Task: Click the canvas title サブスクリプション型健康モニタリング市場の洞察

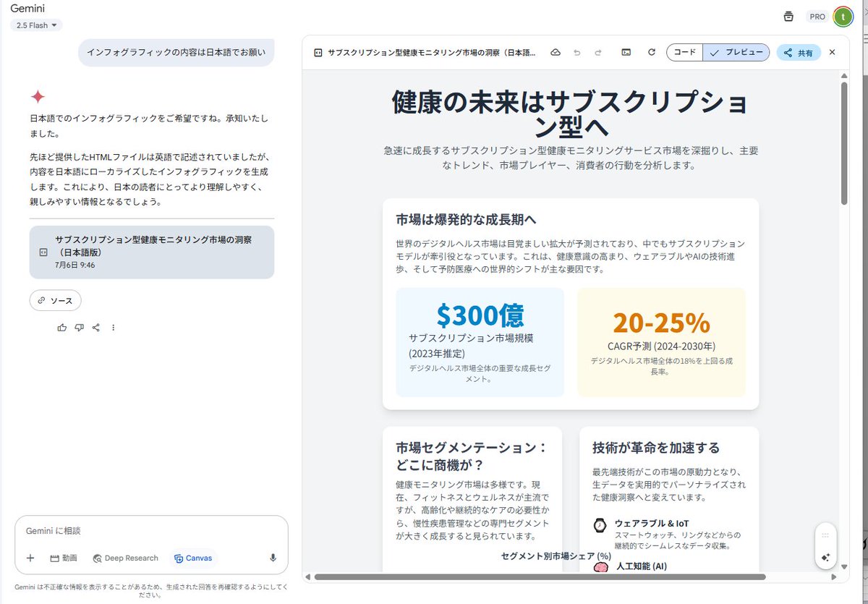Action: click(432, 53)
